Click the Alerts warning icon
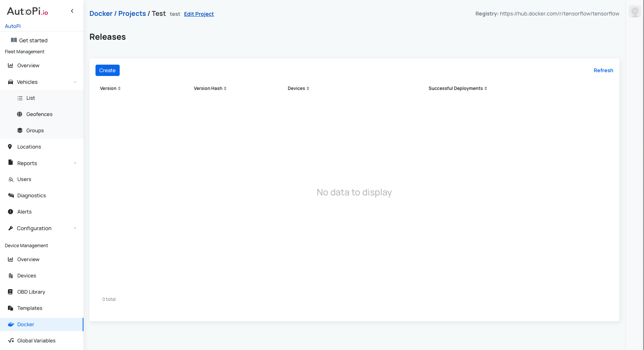The height and width of the screenshot is (350, 644). point(10,212)
